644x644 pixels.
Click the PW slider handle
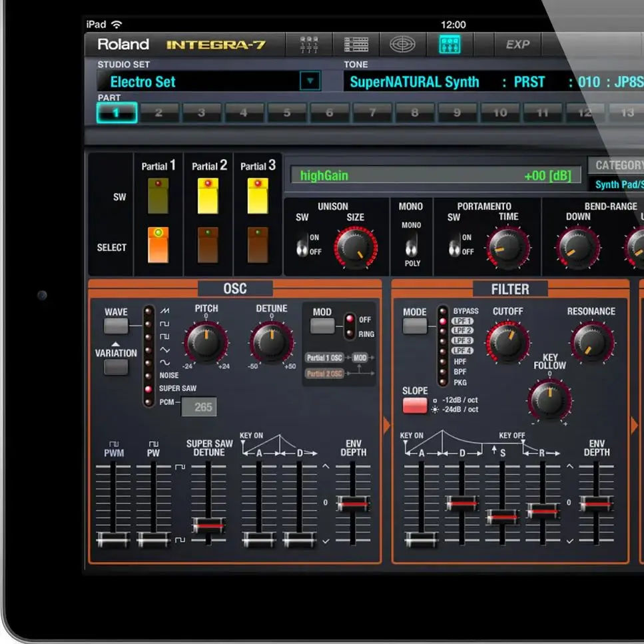(154, 539)
